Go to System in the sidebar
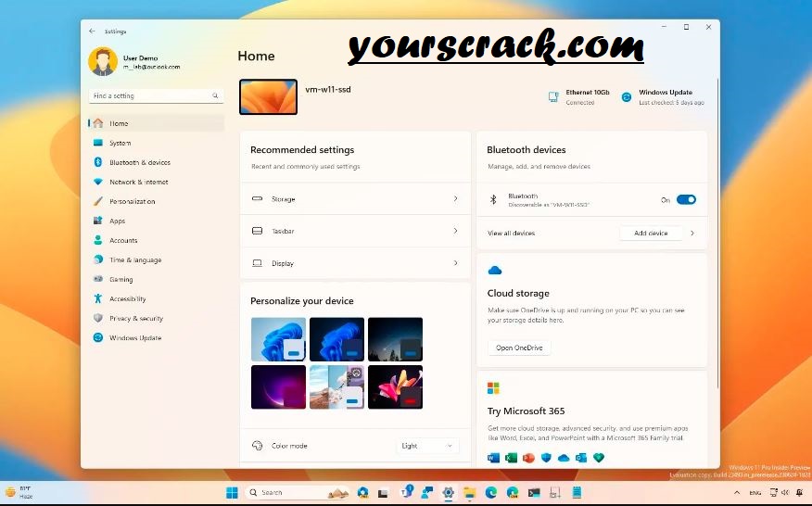Screen dimensions: 812x506 coord(156,143)
